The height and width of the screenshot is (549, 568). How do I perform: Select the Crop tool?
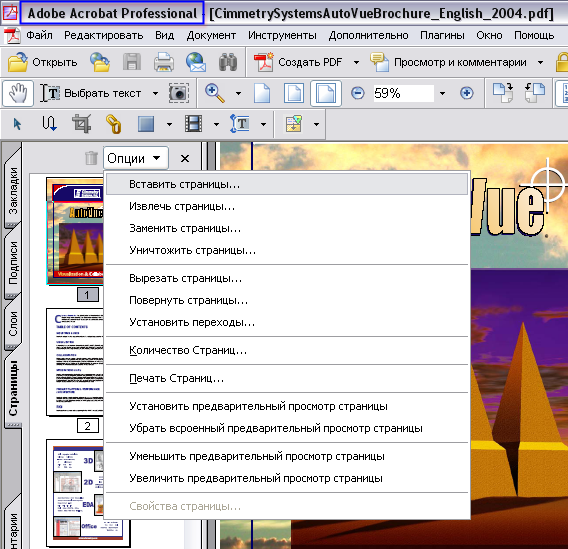(x=81, y=124)
